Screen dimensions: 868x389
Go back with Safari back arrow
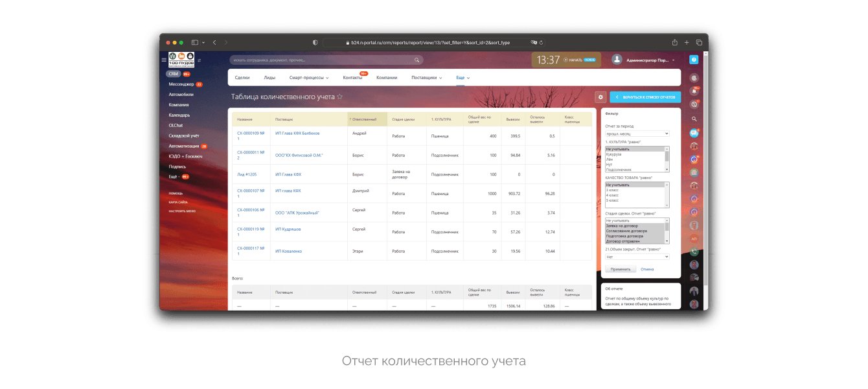pos(214,42)
